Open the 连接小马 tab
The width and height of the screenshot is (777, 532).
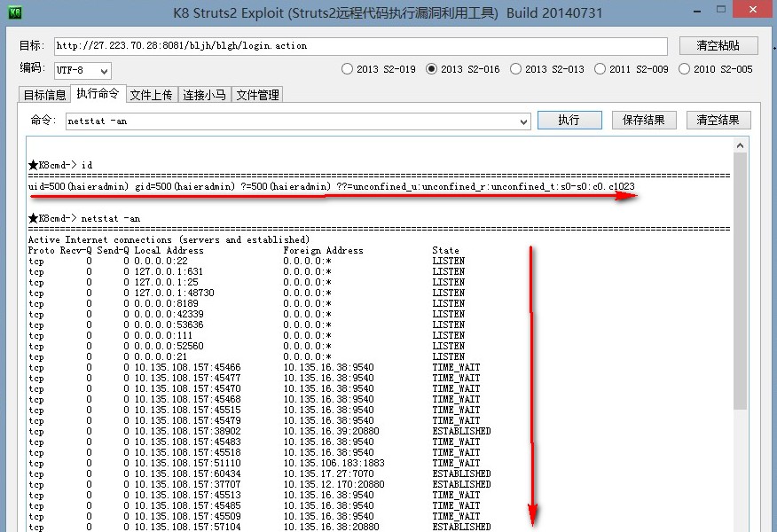tap(204, 95)
